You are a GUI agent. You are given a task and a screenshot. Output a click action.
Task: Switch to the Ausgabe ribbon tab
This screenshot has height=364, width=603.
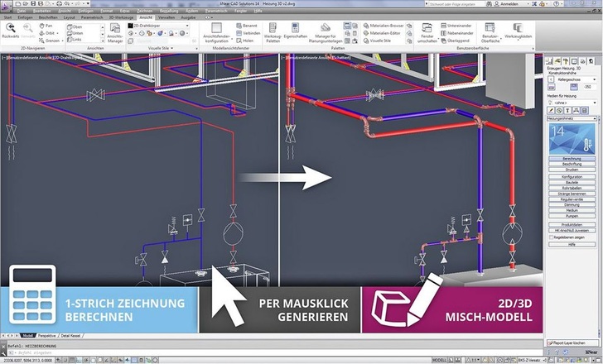coord(188,17)
